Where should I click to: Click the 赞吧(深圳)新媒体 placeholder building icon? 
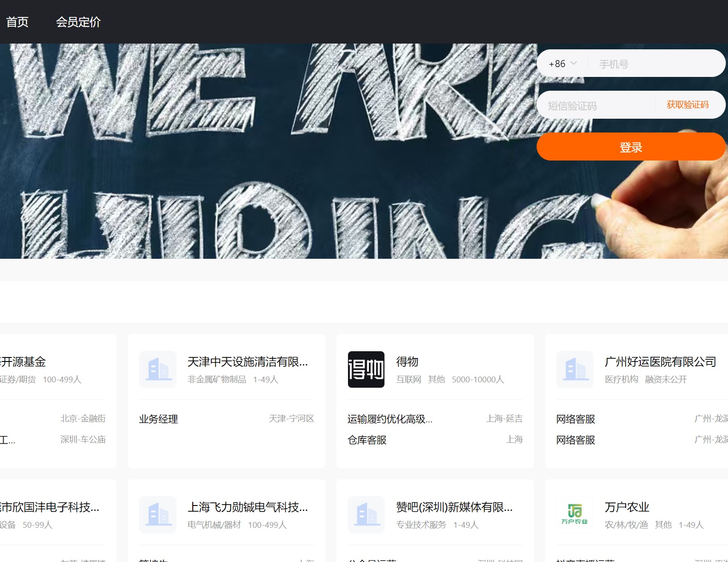pyautogui.click(x=366, y=515)
